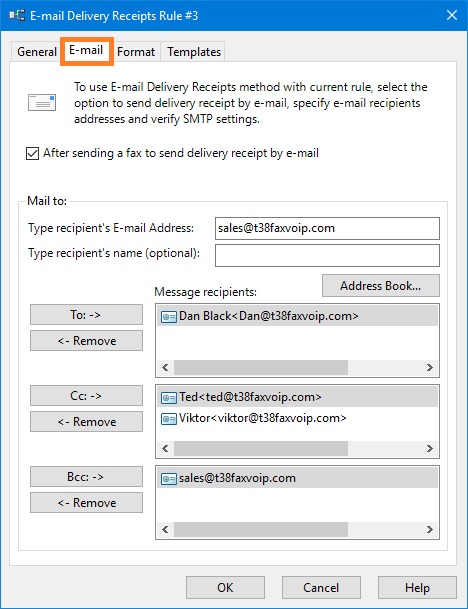Add address with the To: -> button
The height and width of the screenshot is (609, 468).
[86, 315]
